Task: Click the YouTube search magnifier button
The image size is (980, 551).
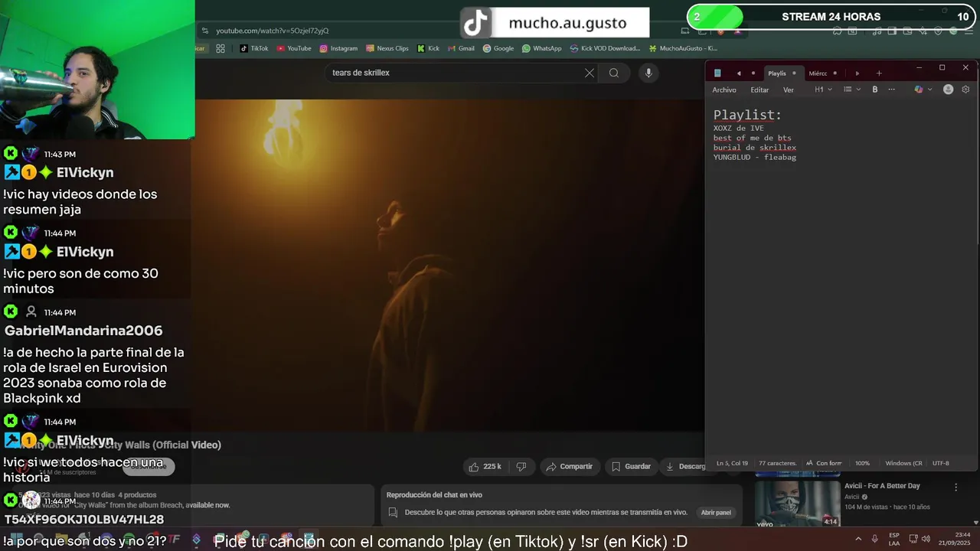Action: click(614, 73)
